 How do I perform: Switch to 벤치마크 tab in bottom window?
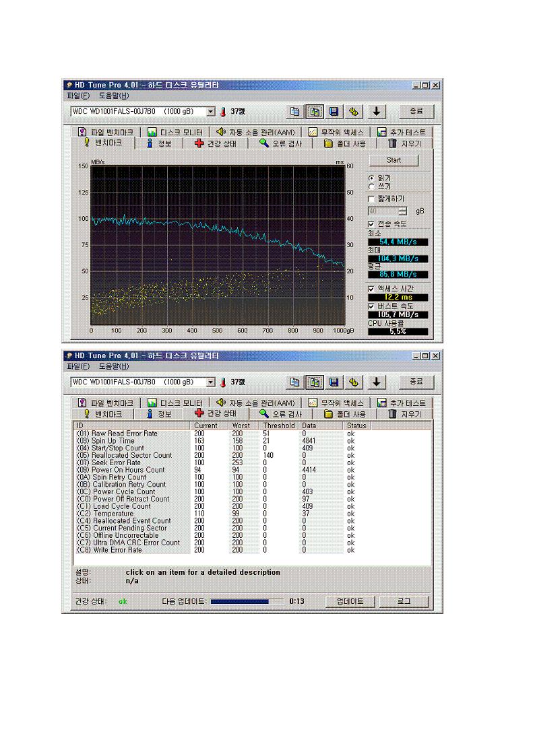tap(103, 414)
